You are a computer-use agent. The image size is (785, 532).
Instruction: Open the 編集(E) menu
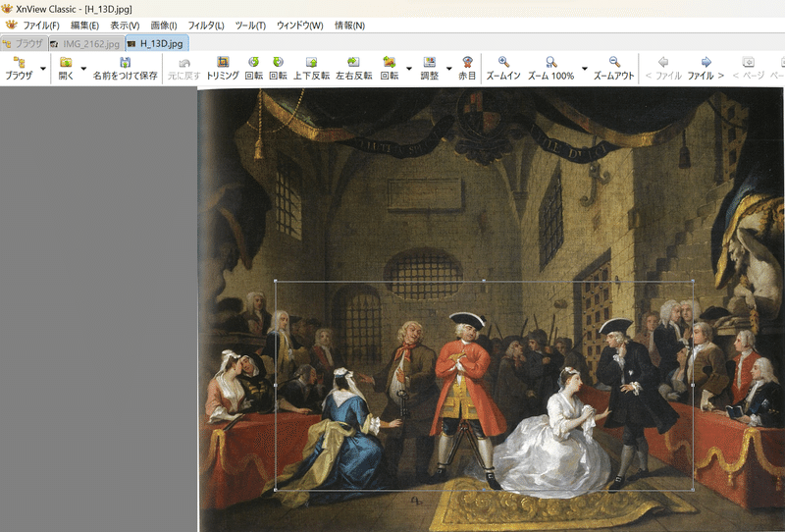click(84, 26)
